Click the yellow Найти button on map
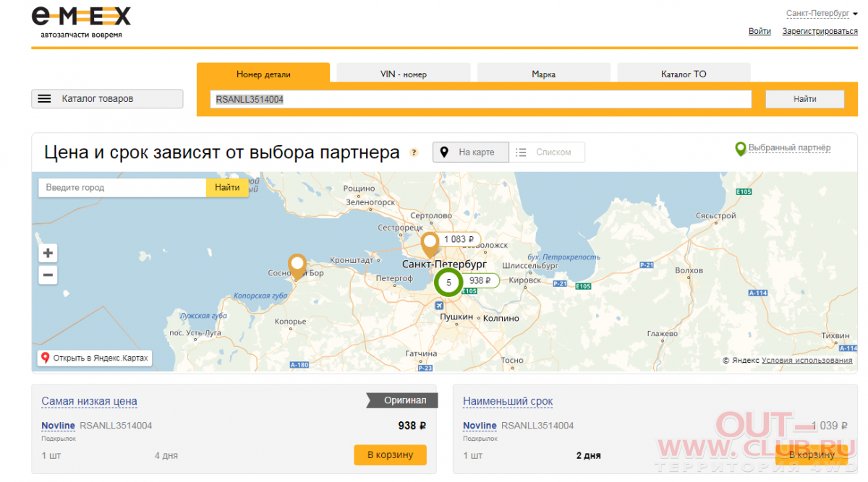 (227, 187)
